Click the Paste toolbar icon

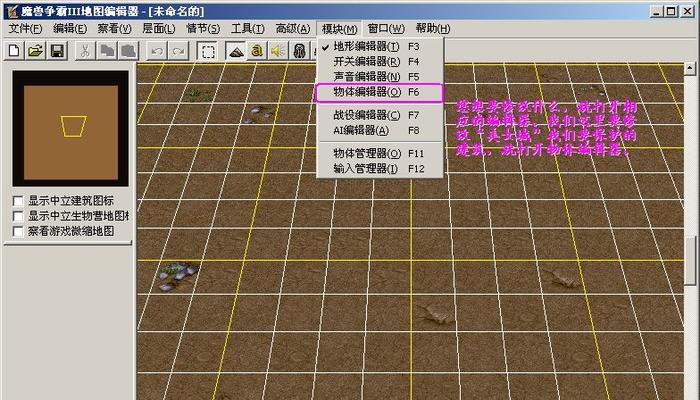point(129,51)
